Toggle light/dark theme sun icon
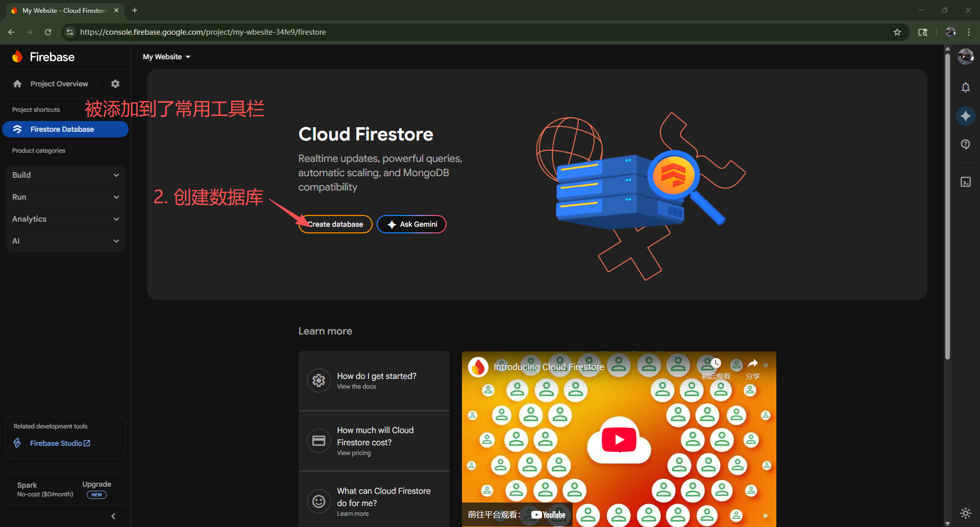 click(965, 513)
